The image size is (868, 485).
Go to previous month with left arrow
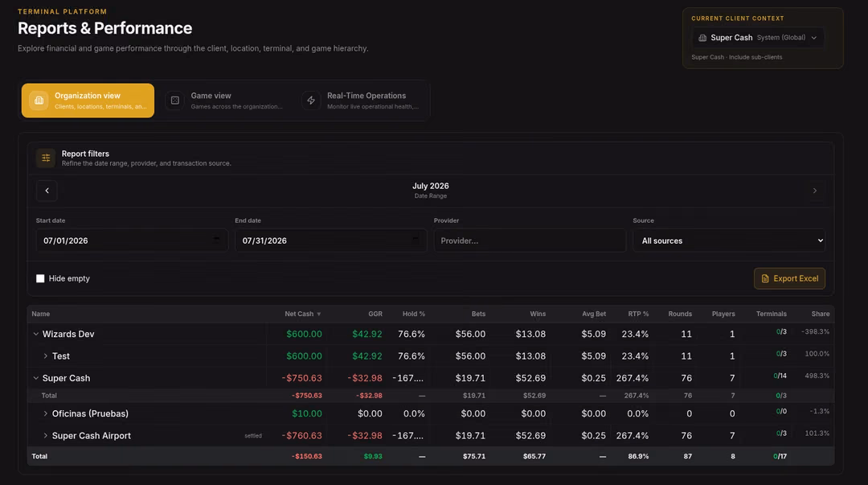pyautogui.click(x=47, y=191)
